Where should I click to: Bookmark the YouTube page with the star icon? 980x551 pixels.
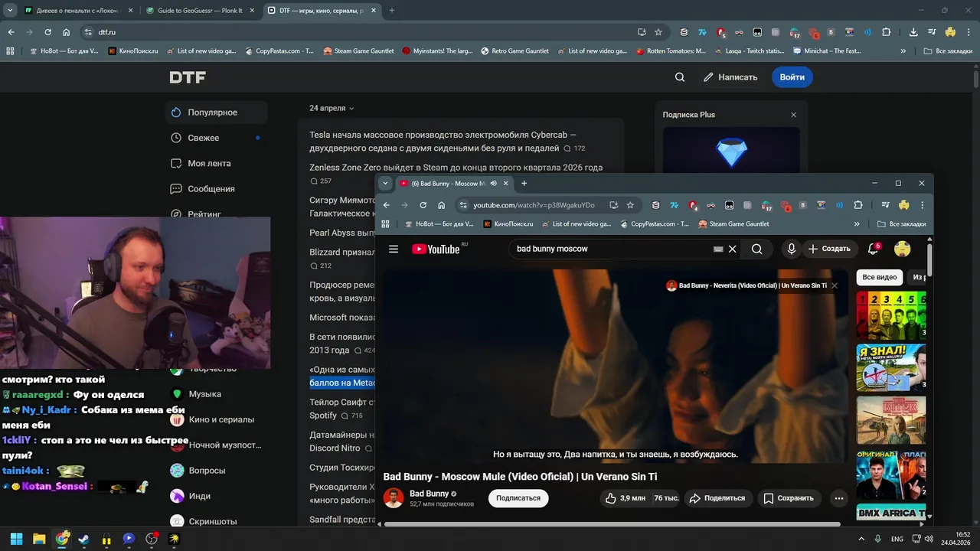pyautogui.click(x=630, y=205)
